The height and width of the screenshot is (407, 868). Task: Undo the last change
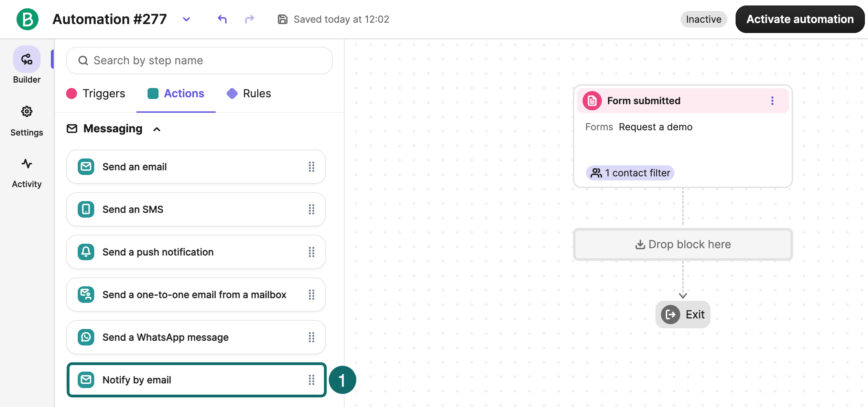point(223,19)
